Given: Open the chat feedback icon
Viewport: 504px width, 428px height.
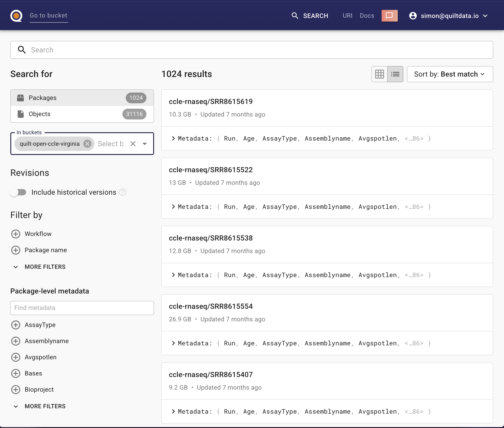Looking at the screenshot, I should click(x=389, y=16).
